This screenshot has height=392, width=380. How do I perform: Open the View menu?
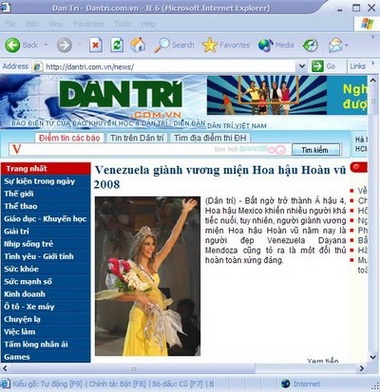56,24
